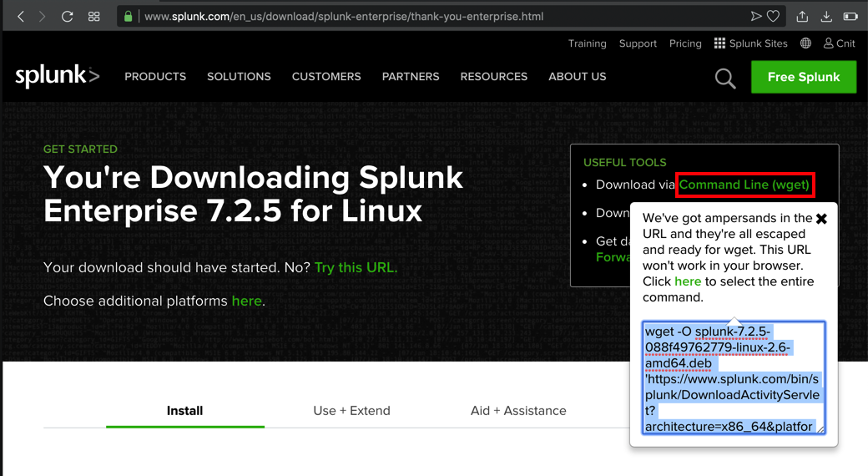Select the Install tab
This screenshot has width=868, height=476.
click(x=185, y=411)
